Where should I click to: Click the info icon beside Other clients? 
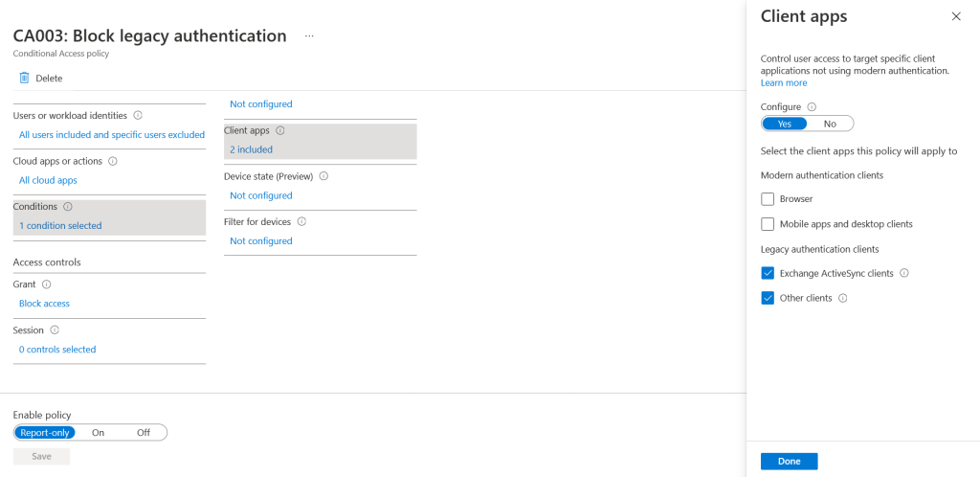[843, 298]
